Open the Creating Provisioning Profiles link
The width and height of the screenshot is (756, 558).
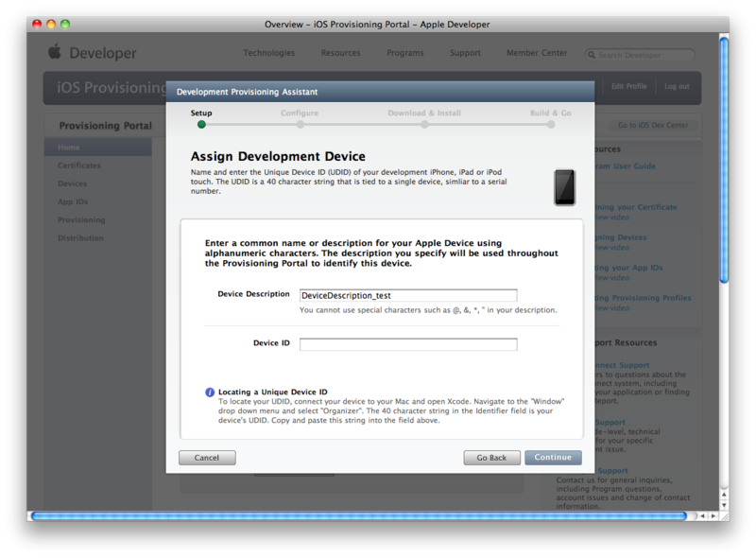point(643,298)
